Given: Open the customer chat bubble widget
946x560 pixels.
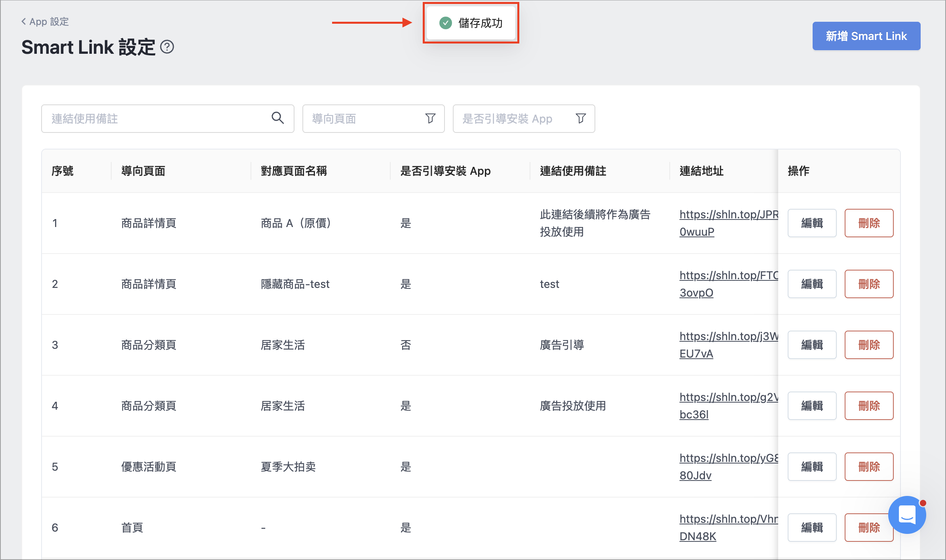Looking at the screenshot, I should click(907, 515).
